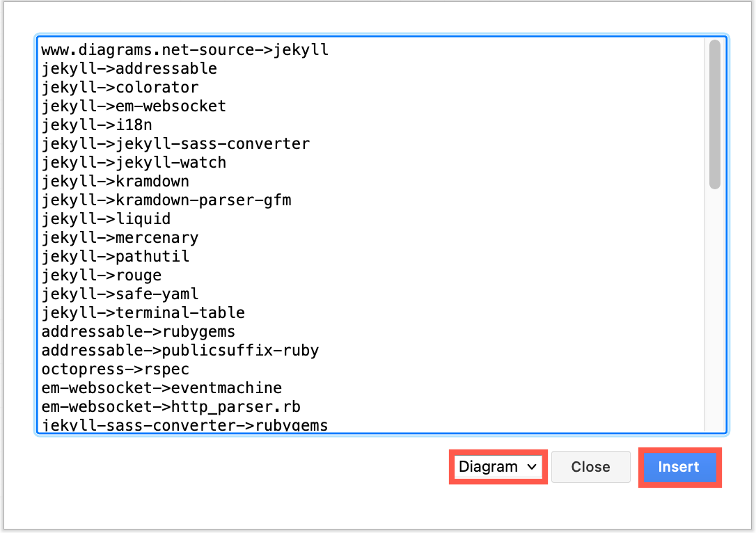
Task: Click the Close button
Action: pyautogui.click(x=590, y=467)
